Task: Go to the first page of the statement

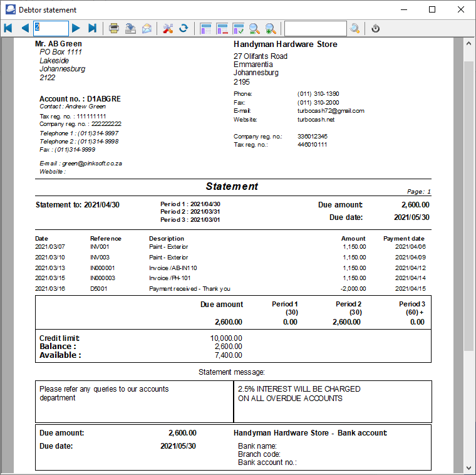Action: (8, 28)
